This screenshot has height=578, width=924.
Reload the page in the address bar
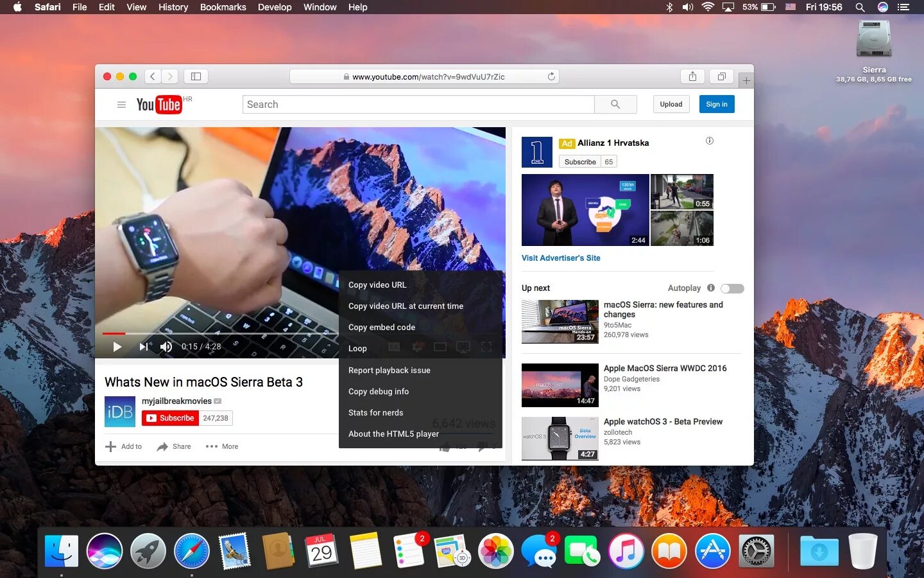tap(551, 76)
